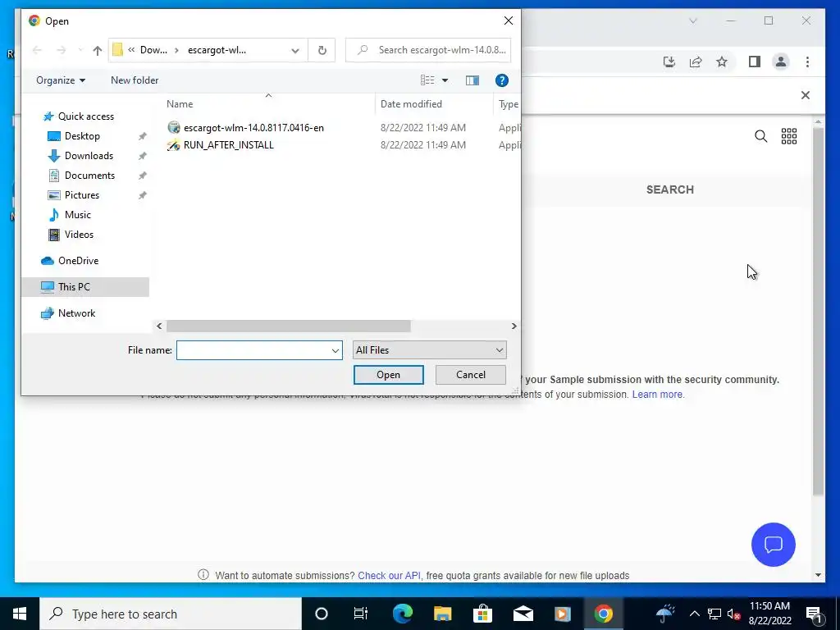Open Cortana circle icon in taskbar
Screen dimensions: 840x630
coord(321,614)
